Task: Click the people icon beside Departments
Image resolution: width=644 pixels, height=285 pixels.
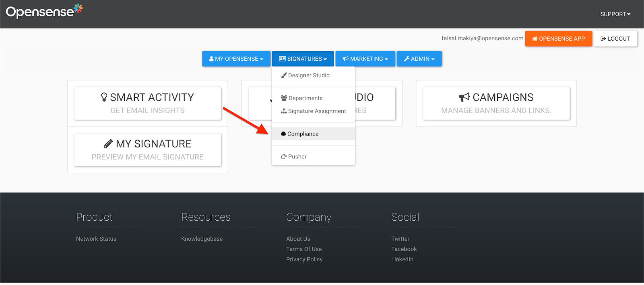Action: tap(284, 98)
